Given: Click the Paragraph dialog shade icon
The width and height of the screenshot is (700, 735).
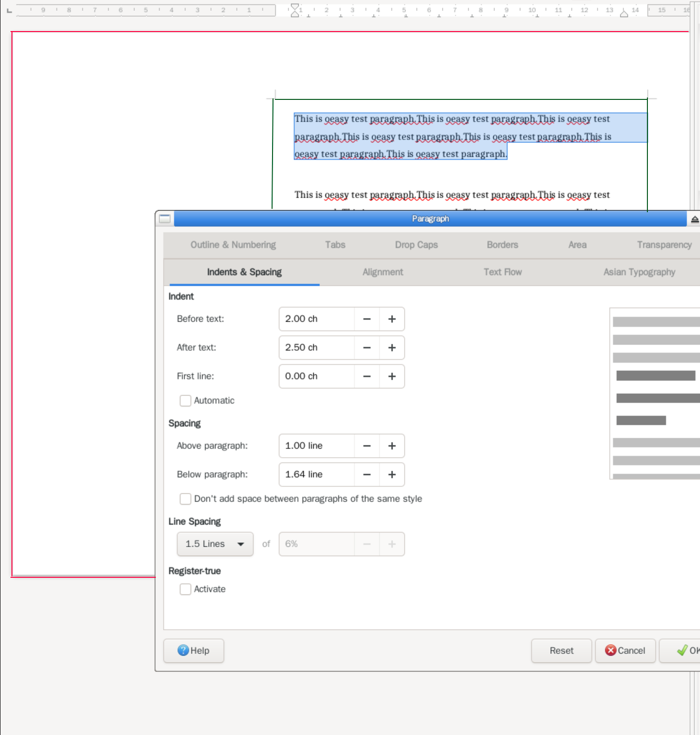Looking at the screenshot, I should (x=695, y=219).
